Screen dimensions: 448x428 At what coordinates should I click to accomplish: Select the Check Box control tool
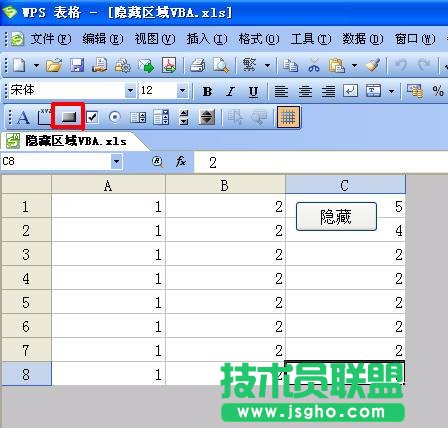pyautogui.click(x=92, y=117)
